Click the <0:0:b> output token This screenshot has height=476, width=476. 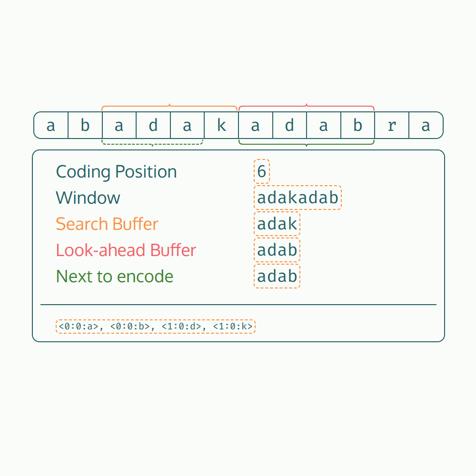click(130, 327)
